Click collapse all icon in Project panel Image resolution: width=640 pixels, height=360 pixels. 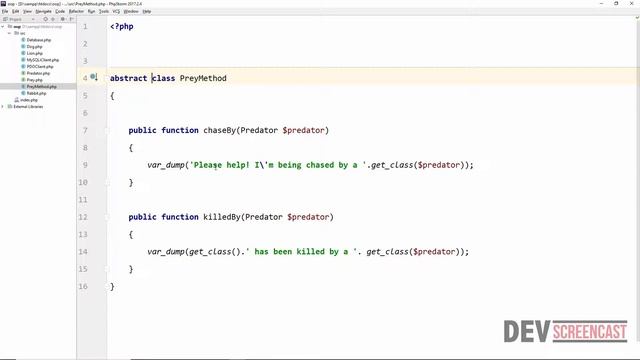(53, 19)
